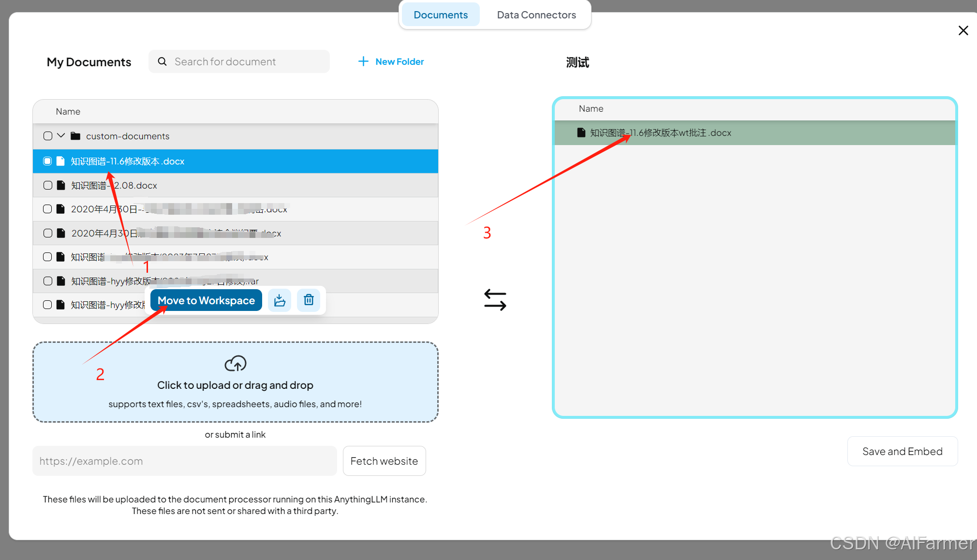Screen dimensions: 977x560
Task: Click the Save and Embed button
Action: tap(902, 451)
